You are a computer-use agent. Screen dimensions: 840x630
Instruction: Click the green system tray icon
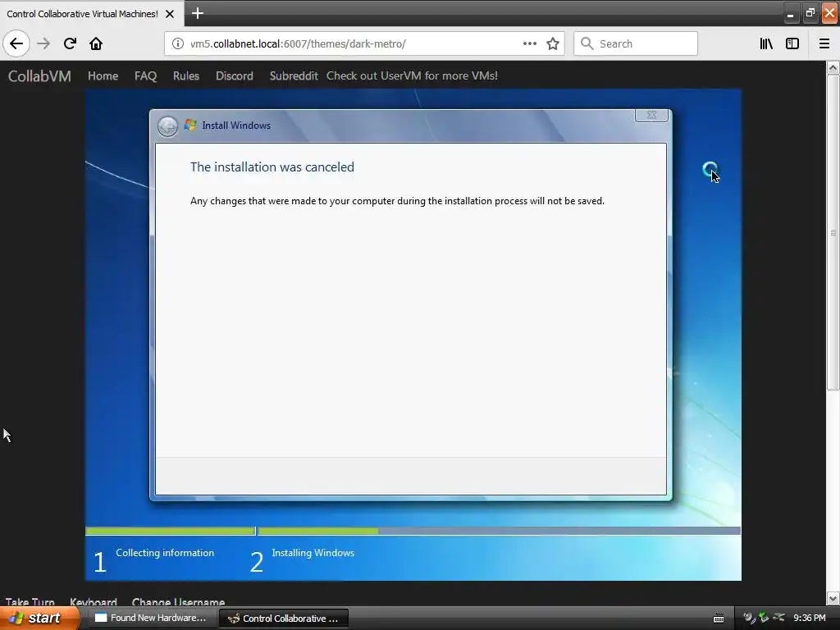[x=764, y=618]
